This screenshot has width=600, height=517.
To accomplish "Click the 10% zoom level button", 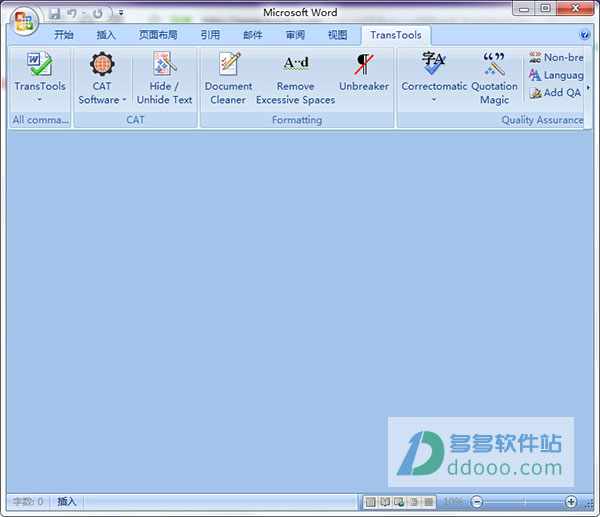I will click(453, 501).
